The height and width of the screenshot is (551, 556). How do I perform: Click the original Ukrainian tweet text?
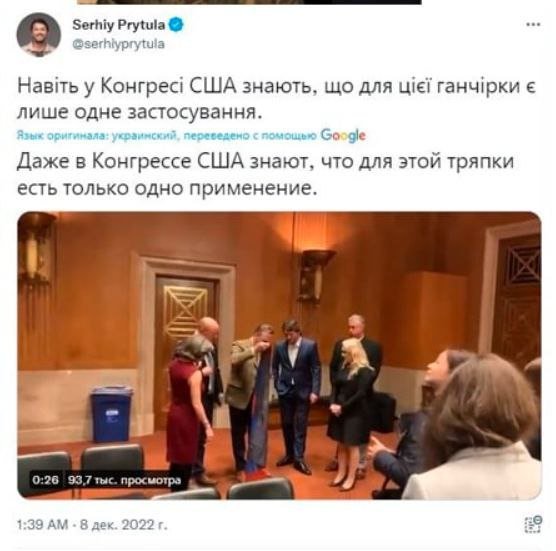(x=276, y=99)
